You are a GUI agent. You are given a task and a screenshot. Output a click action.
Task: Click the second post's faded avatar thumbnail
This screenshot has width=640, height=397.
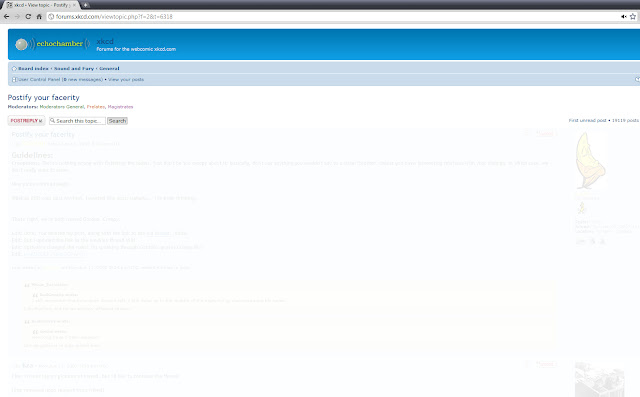point(599,379)
